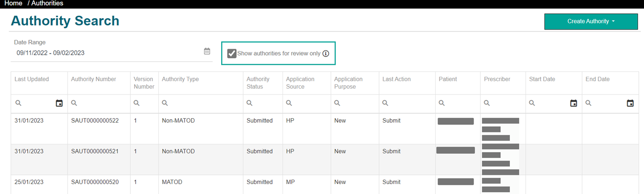The width and height of the screenshot is (644, 194).
Task: Open the Start Date filter calendar icon
Action: click(574, 103)
